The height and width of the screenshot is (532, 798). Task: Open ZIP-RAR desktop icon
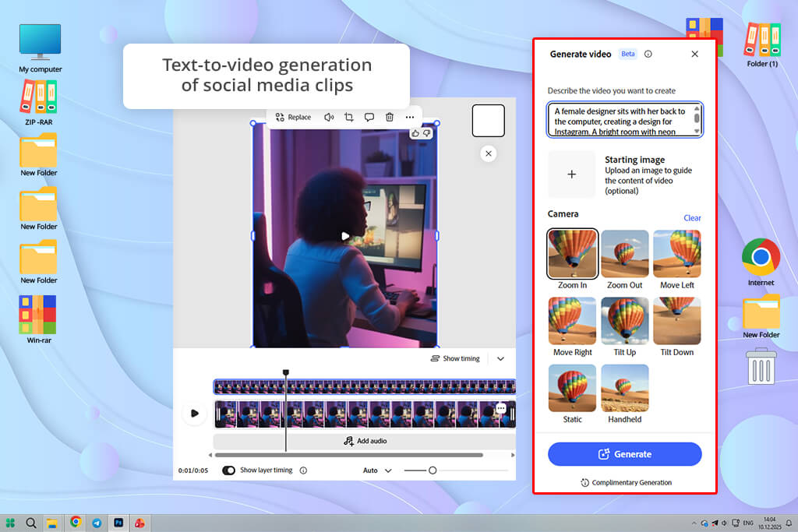pos(39,103)
